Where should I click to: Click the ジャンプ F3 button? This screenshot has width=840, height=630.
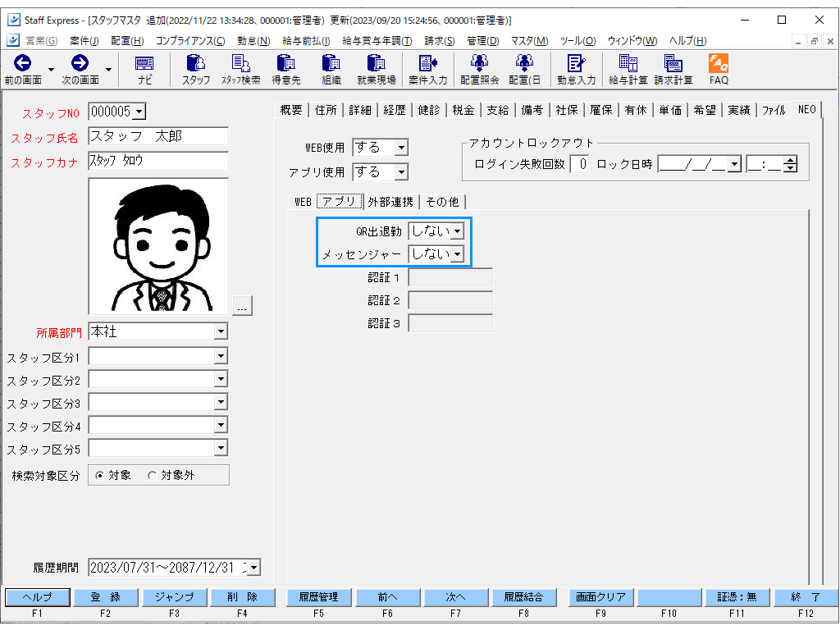pyautogui.click(x=174, y=597)
